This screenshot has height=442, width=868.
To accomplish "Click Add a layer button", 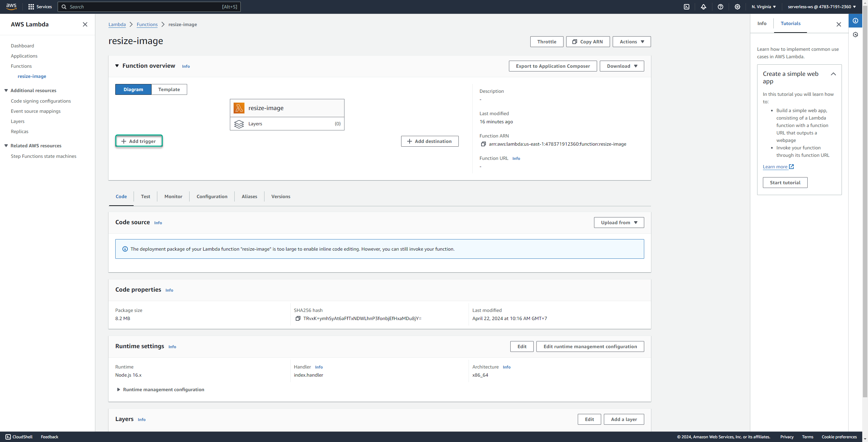I will point(624,419).
